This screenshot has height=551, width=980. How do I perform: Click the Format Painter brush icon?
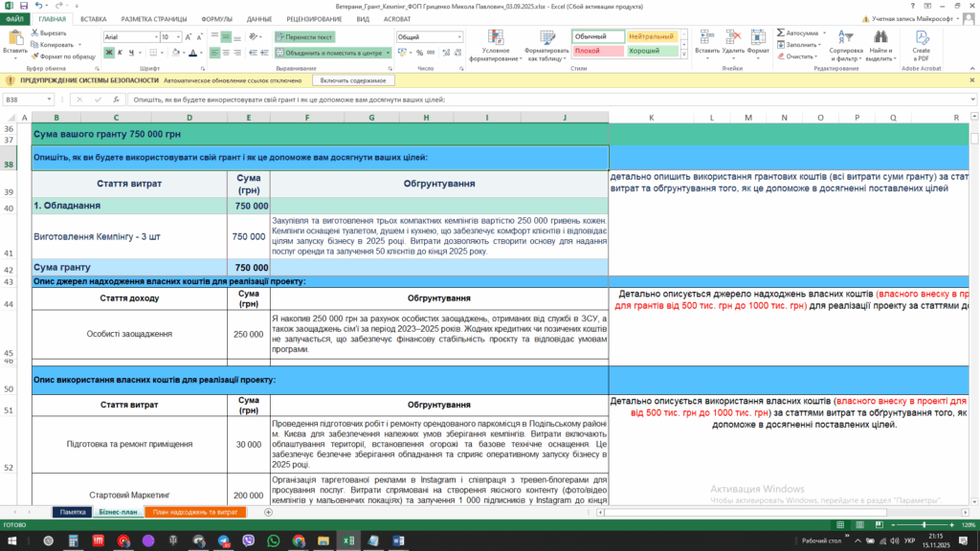35,56
